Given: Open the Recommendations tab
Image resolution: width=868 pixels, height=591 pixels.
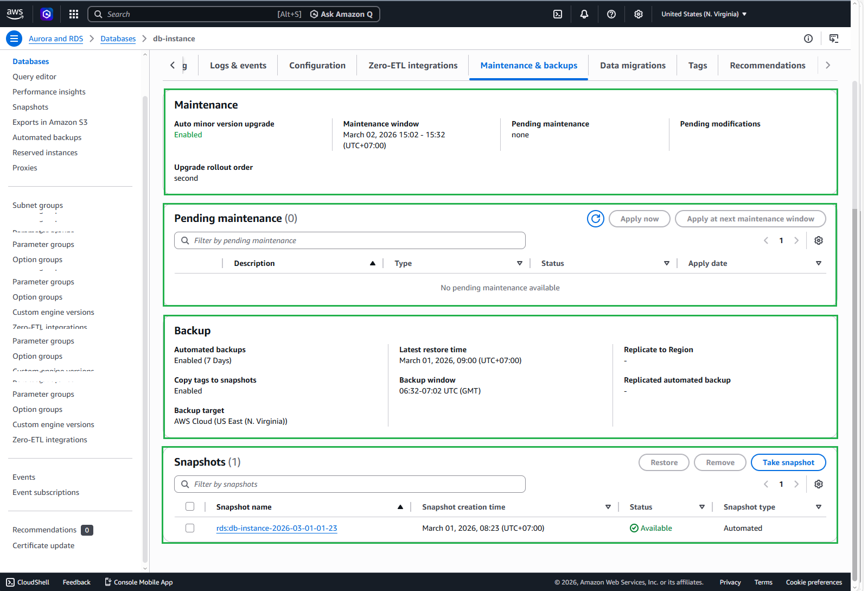Looking at the screenshot, I should 768,65.
